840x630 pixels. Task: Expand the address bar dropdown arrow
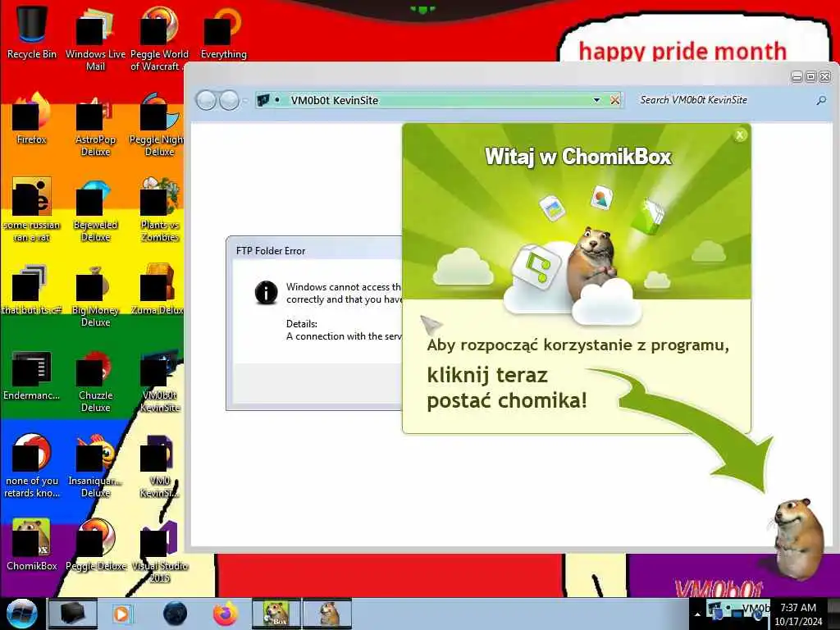596,100
